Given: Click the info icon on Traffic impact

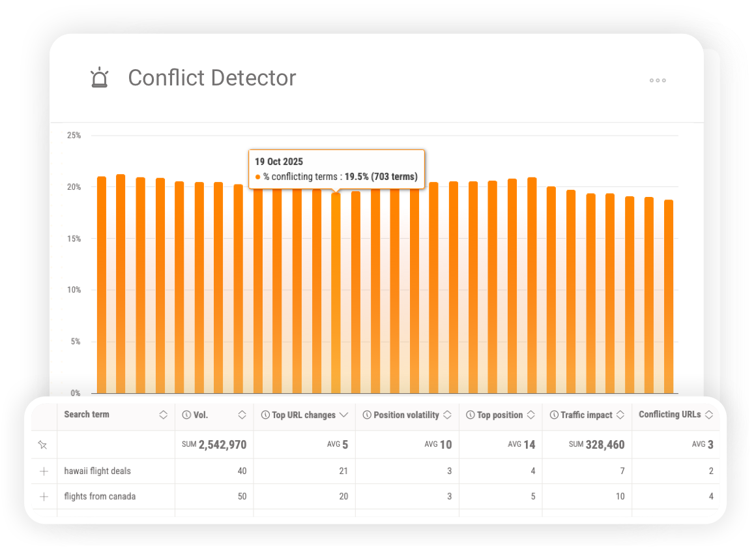Looking at the screenshot, I should coord(553,415).
